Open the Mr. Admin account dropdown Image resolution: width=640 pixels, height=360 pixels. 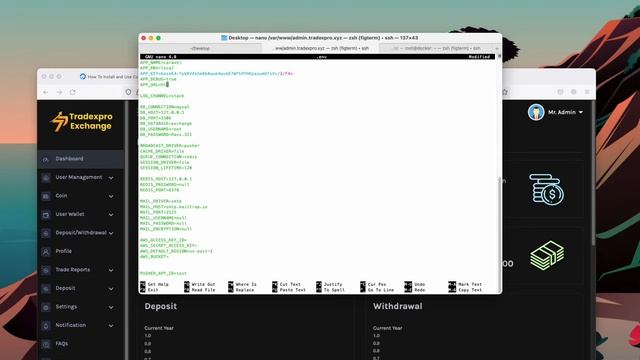click(x=565, y=112)
